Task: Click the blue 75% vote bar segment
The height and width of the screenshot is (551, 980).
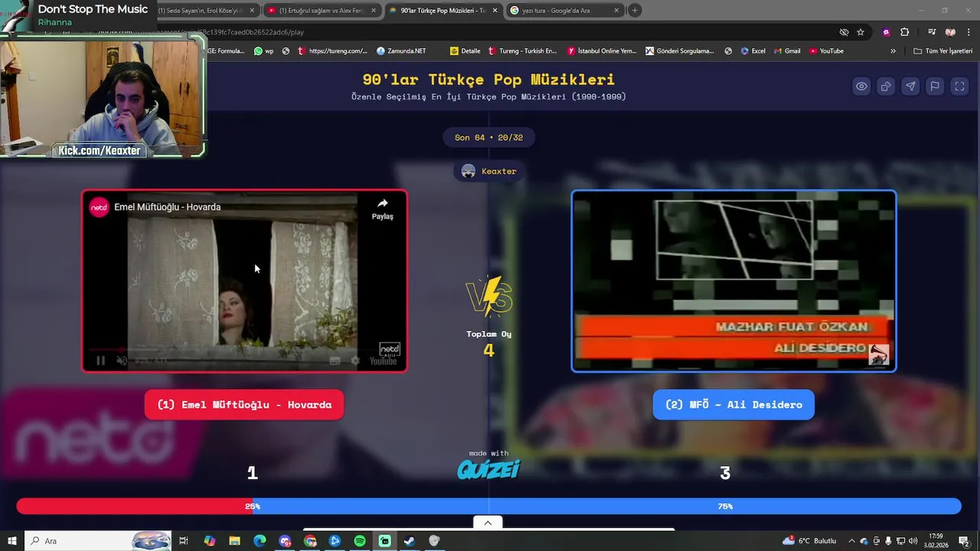Action: tap(607, 506)
